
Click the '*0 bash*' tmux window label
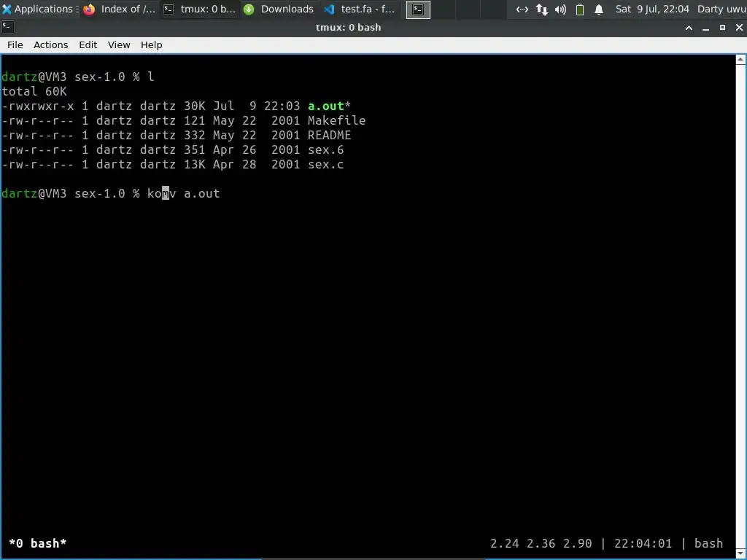coord(38,543)
